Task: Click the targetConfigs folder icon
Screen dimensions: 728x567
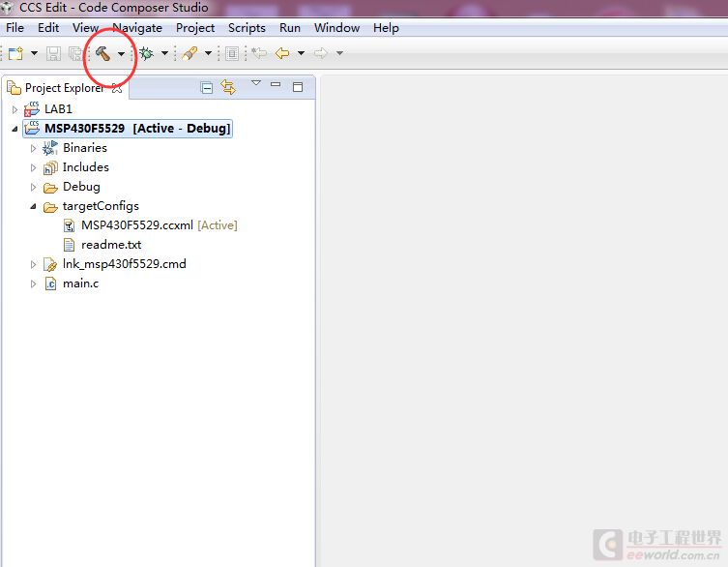Action: tap(50, 207)
